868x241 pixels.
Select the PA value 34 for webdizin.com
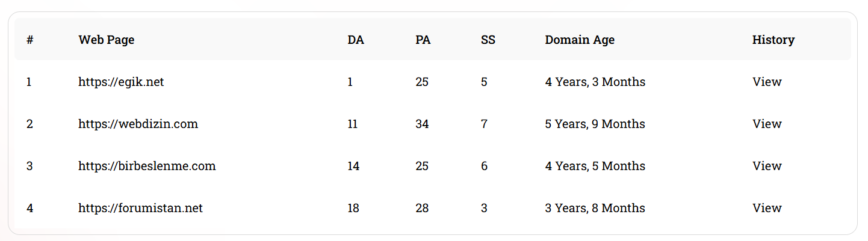422,124
